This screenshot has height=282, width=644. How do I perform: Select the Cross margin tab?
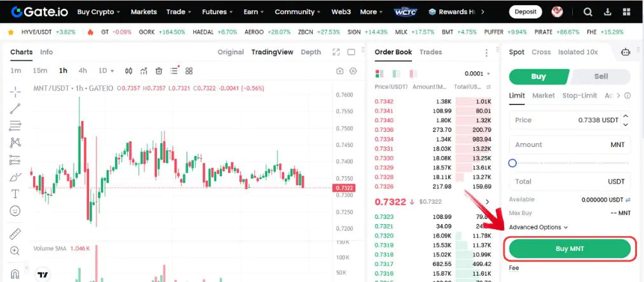[x=541, y=52]
